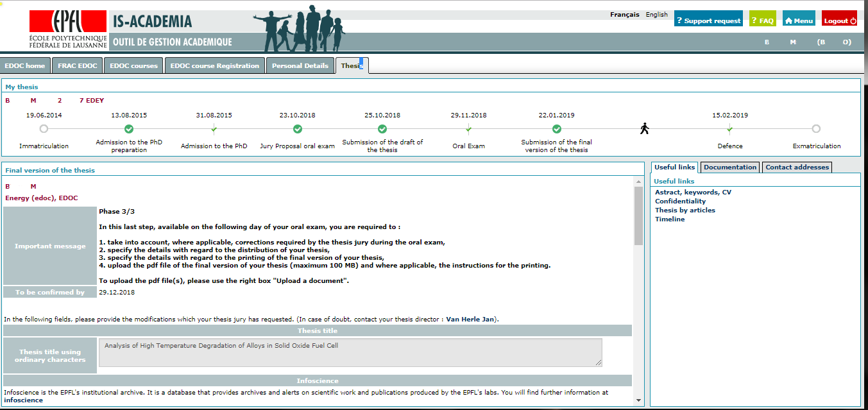Click the date 15.02.2019
Screen dimensions: 868x410
click(730, 115)
